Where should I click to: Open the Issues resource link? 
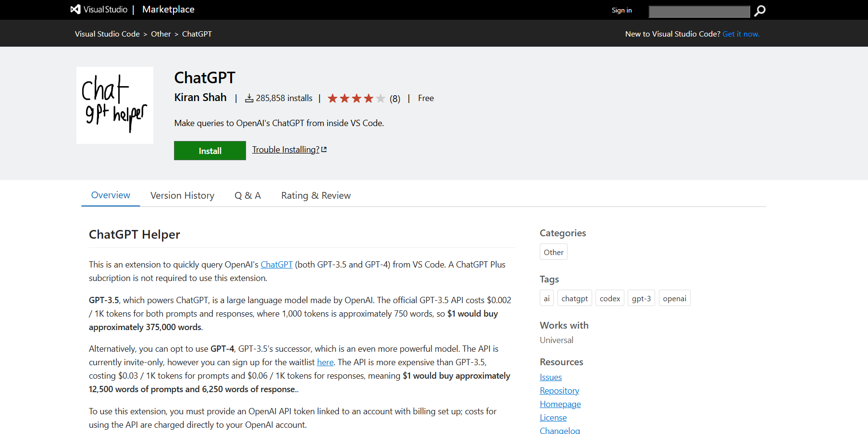550,377
